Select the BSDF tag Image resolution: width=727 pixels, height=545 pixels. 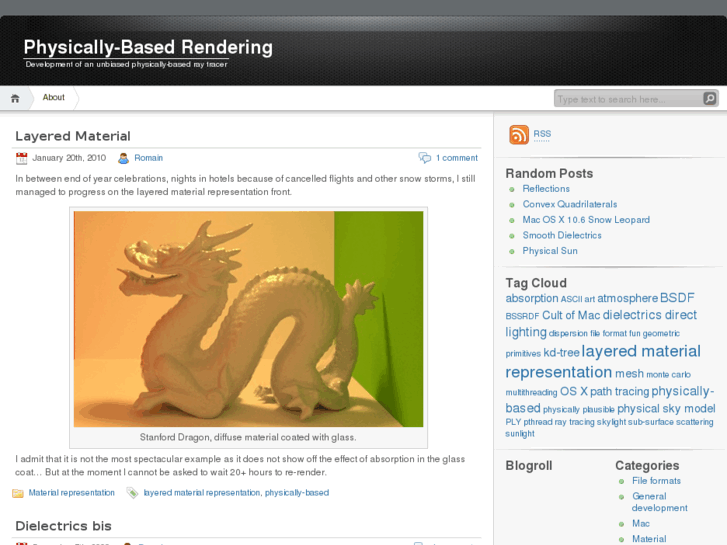[677, 298]
